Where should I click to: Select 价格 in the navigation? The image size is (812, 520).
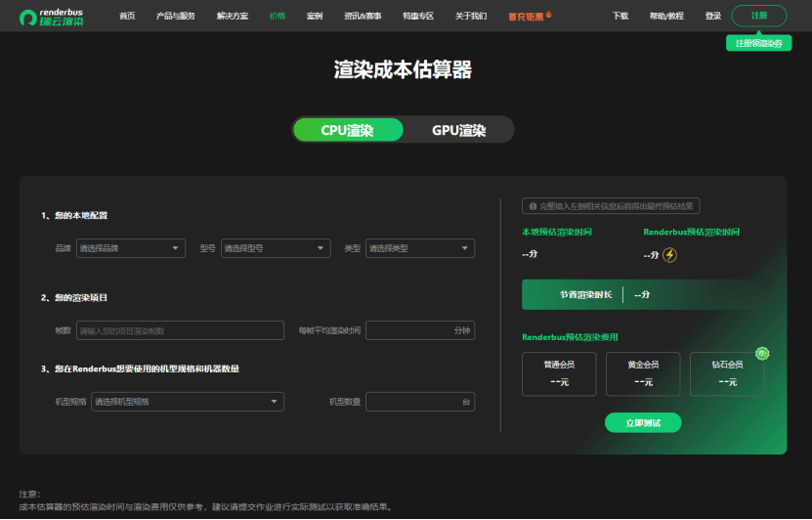point(278,16)
